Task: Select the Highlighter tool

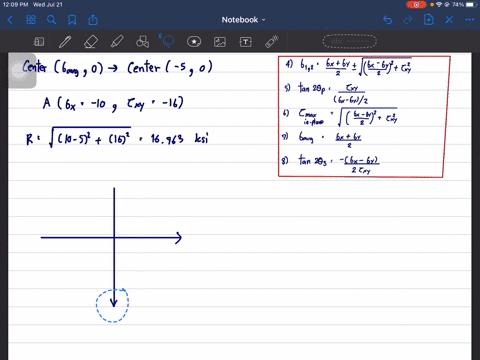Action: click(x=117, y=42)
